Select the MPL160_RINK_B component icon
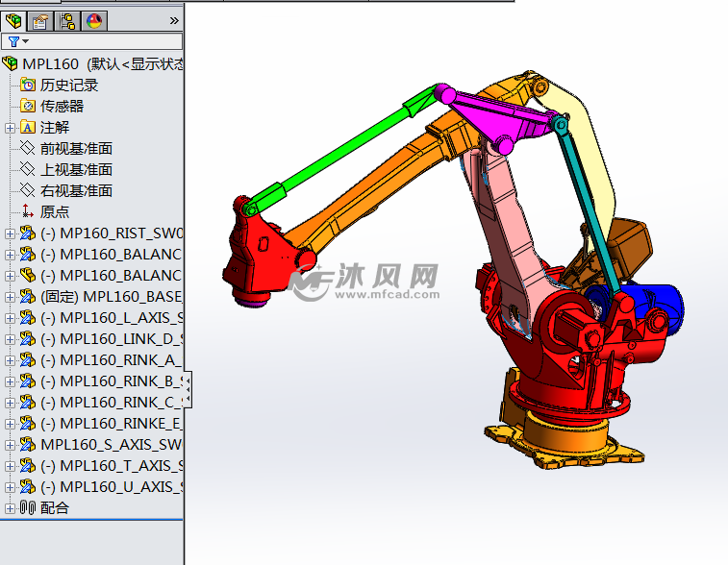The image size is (728, 565). click(x=28, y=381)
